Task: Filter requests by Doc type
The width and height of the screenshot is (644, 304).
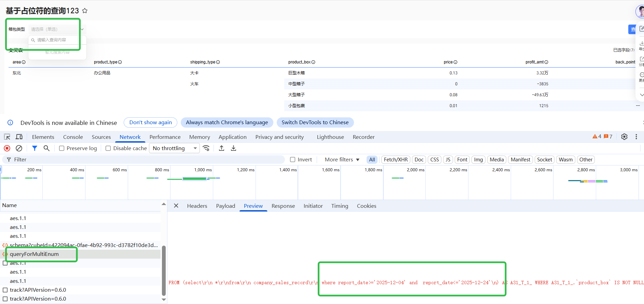Action: (419, 160)
